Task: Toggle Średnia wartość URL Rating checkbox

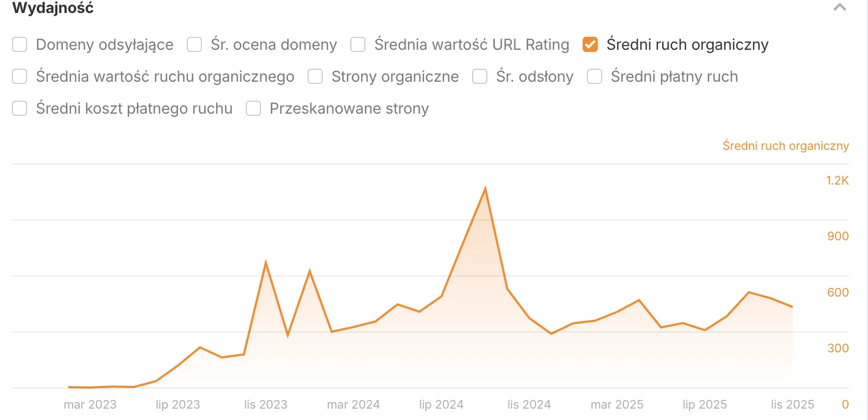Action: coord(358,44)
